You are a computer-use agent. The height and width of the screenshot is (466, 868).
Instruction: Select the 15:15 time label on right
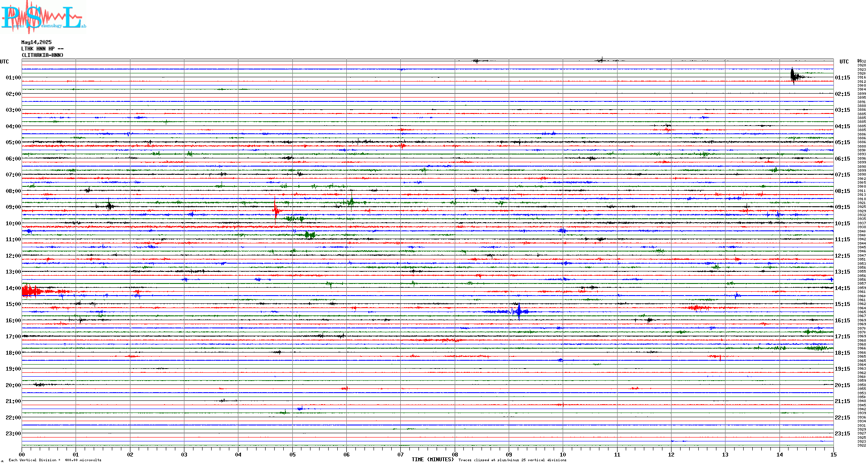click(x=842, y=304)
